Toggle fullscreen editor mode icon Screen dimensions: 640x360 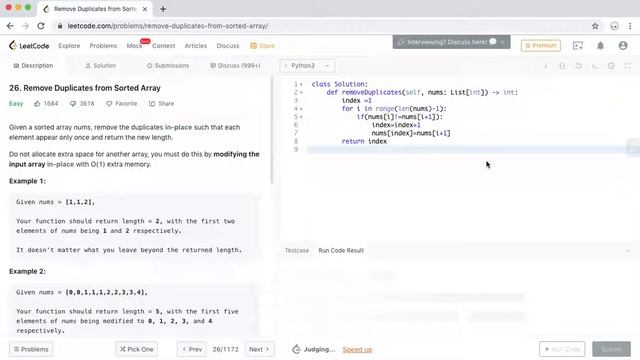(x=627, y=66)
